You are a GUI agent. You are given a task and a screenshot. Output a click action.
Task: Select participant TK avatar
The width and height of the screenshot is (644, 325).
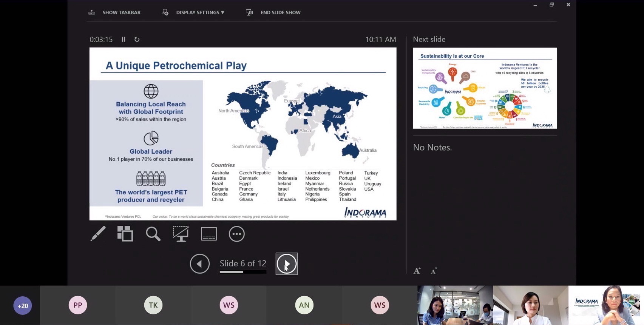153,305
